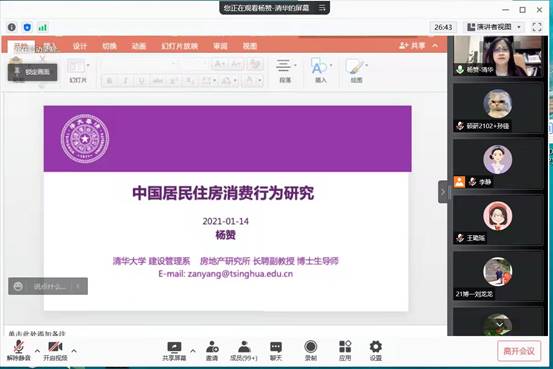The height and width of the screenshot is (369, 553).
Task: Click the red 离开会议 leave button
Action: click(519, 351)
